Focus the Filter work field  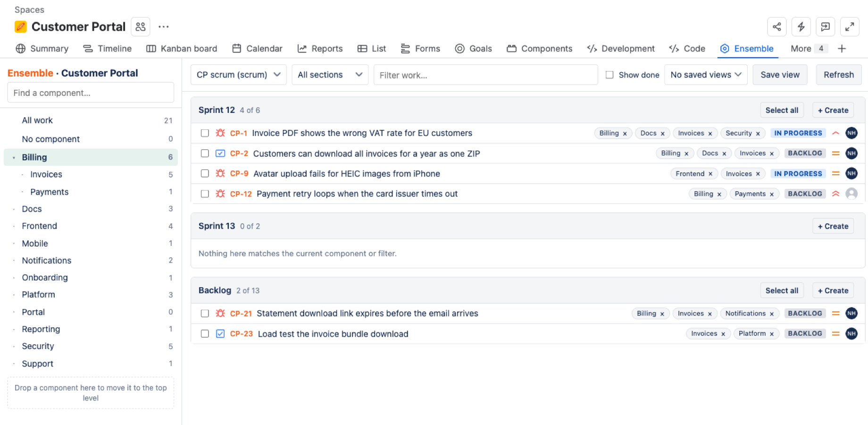pyautogui.click(x=486, y=75)
